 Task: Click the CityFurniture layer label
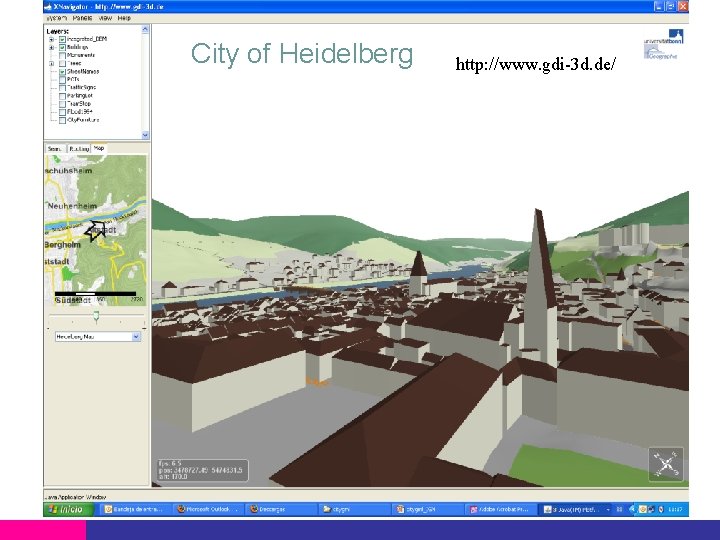click(83, 120)
